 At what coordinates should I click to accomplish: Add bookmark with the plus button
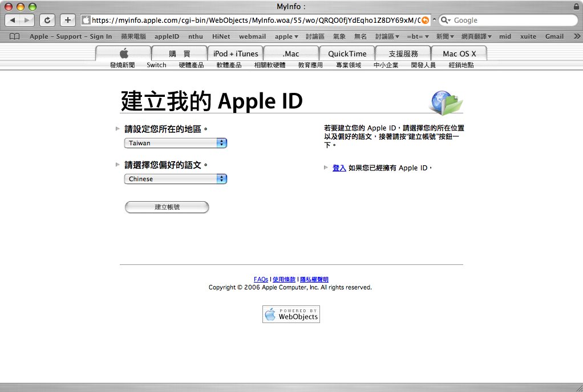pyautogui.click(x=68, y=20)
